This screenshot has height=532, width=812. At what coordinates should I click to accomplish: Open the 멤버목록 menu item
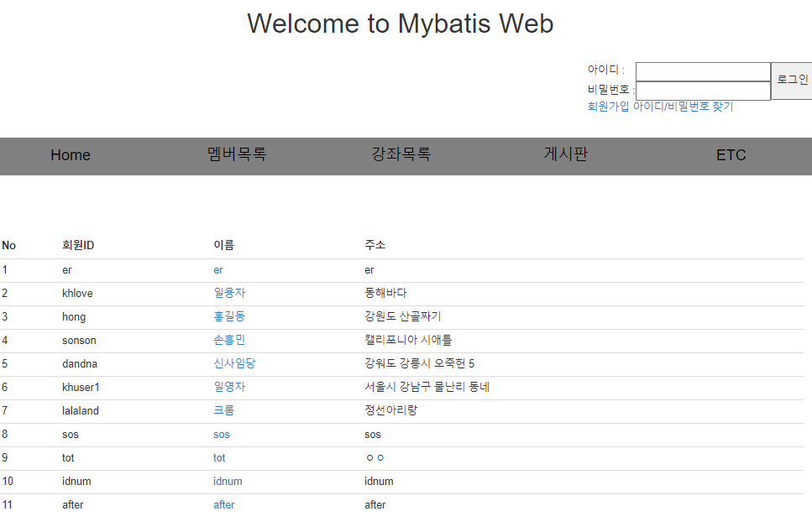click(237, 154)
